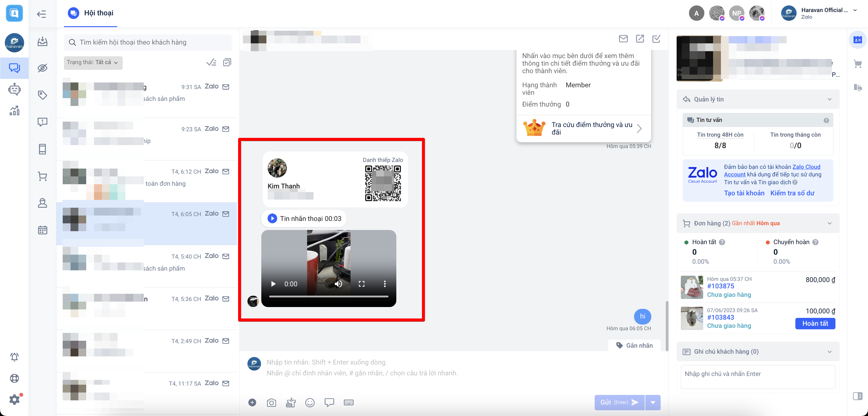Mark conversation done with checkbox icon in header
Screen dimensions: 868x416
click(x=656, y=39)
